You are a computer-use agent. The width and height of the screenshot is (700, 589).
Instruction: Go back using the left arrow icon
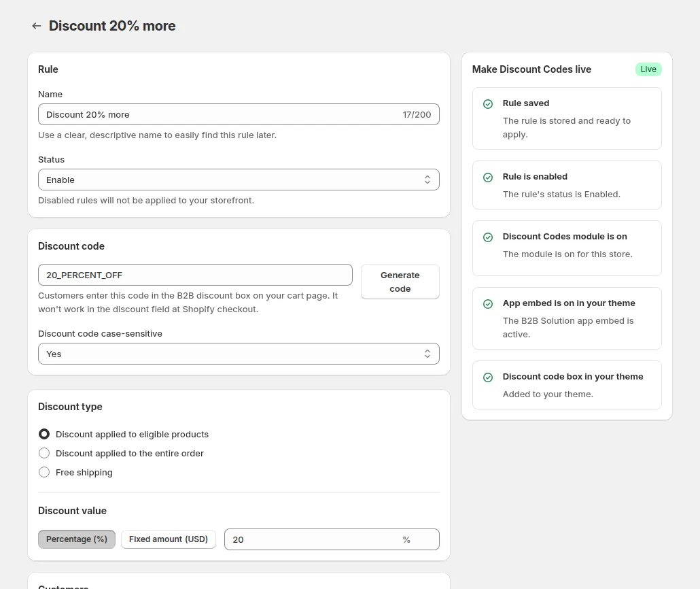(x=37, y=26)
